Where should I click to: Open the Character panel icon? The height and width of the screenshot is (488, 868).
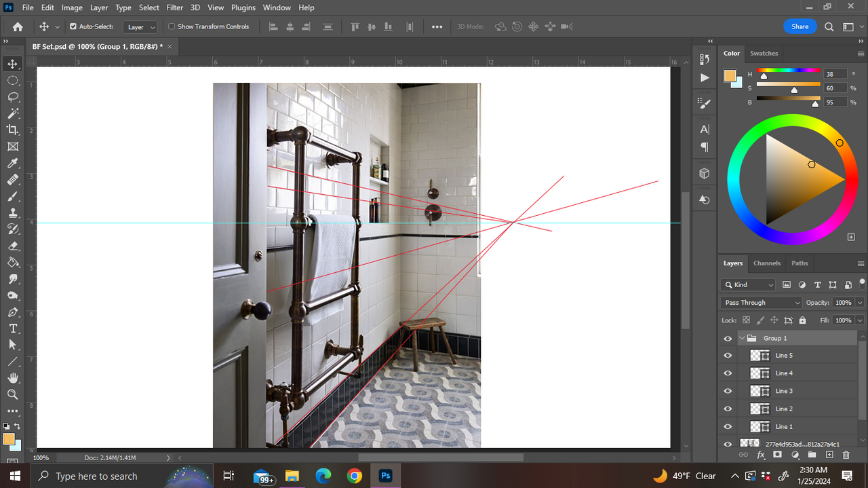click(705, 129)
